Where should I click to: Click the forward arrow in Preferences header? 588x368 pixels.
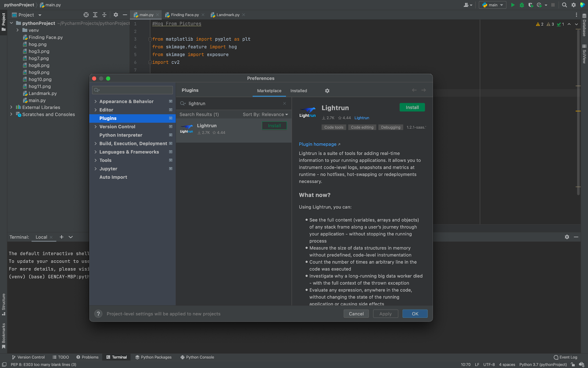[424, 90]
